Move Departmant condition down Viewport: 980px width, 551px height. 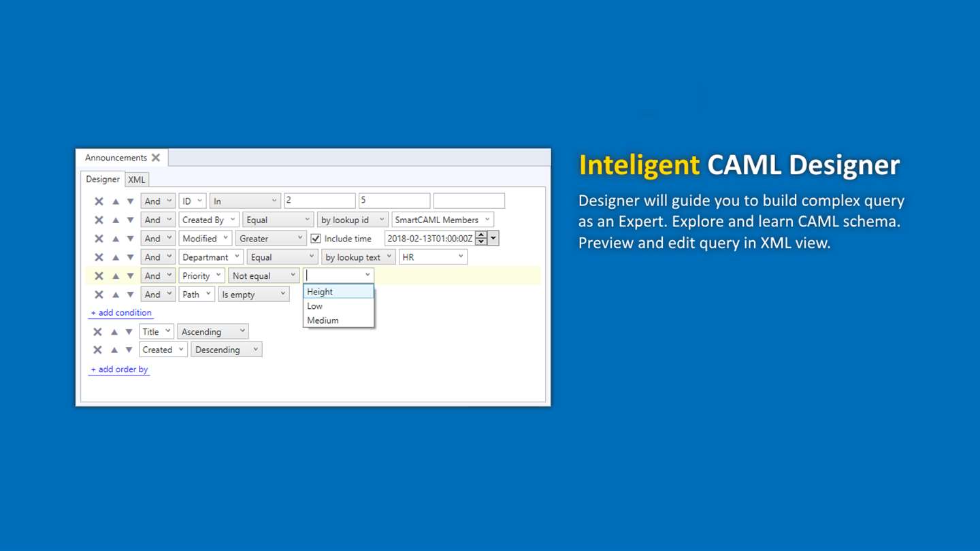131,257
